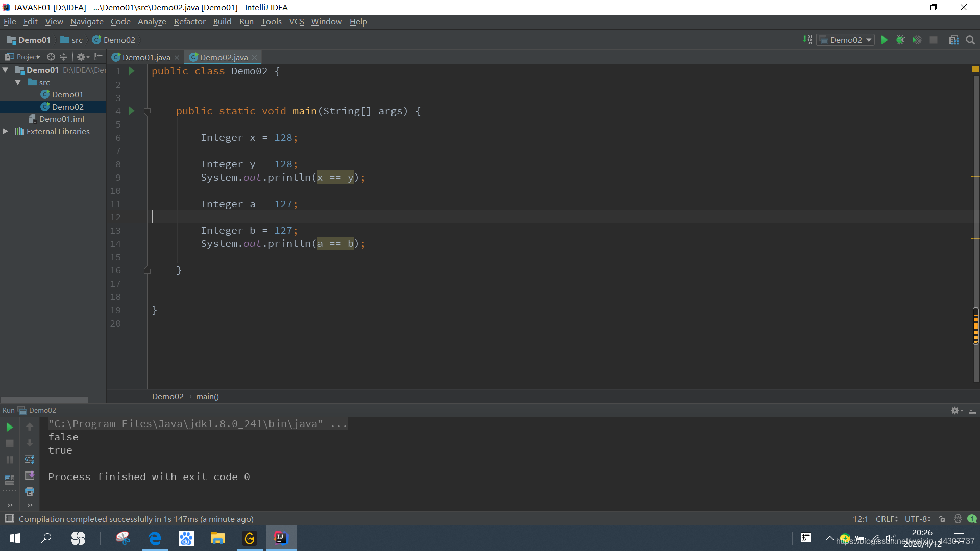Image resolution: width=980 pixels, height=551 pixels.
Task: Click Collapse All icon in Project panel
Action: coord(64,57)
